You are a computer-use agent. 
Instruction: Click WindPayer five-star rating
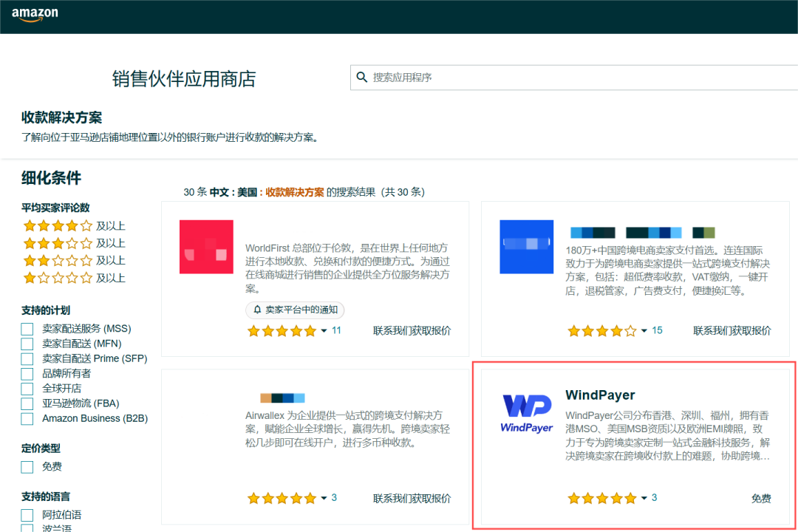pyautogui.click(x=602, y=499)
